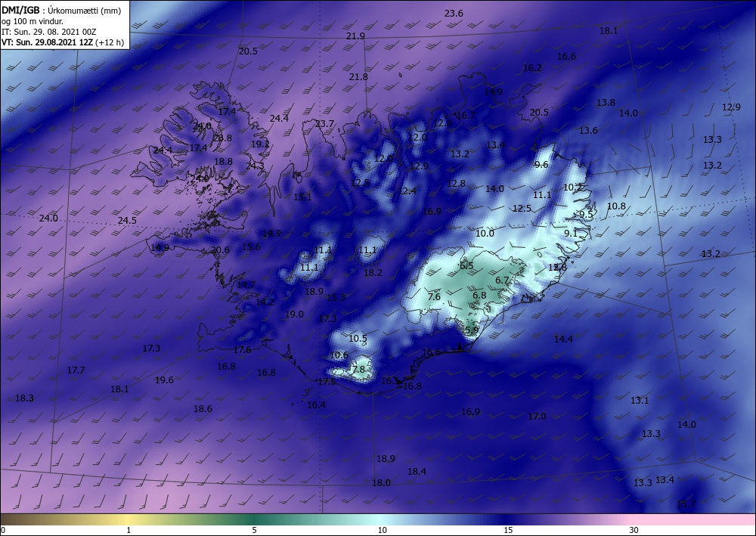This screenshot has width=756, height=536.
Task: Click the 10.6 value
Action: click(x=339, y=356)
